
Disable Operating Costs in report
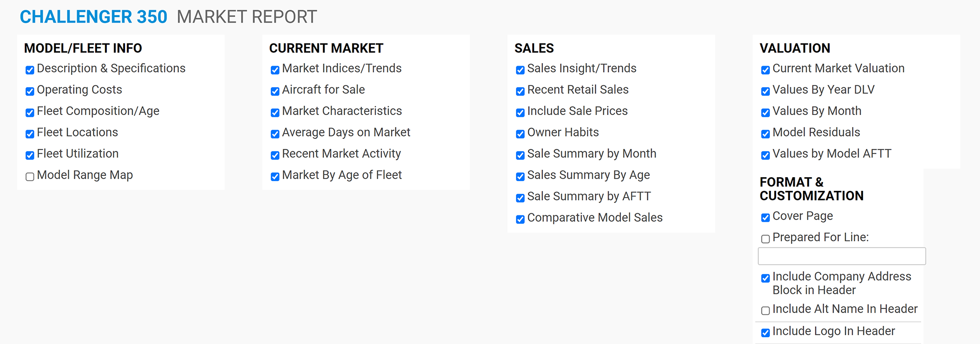coord(30,92)
